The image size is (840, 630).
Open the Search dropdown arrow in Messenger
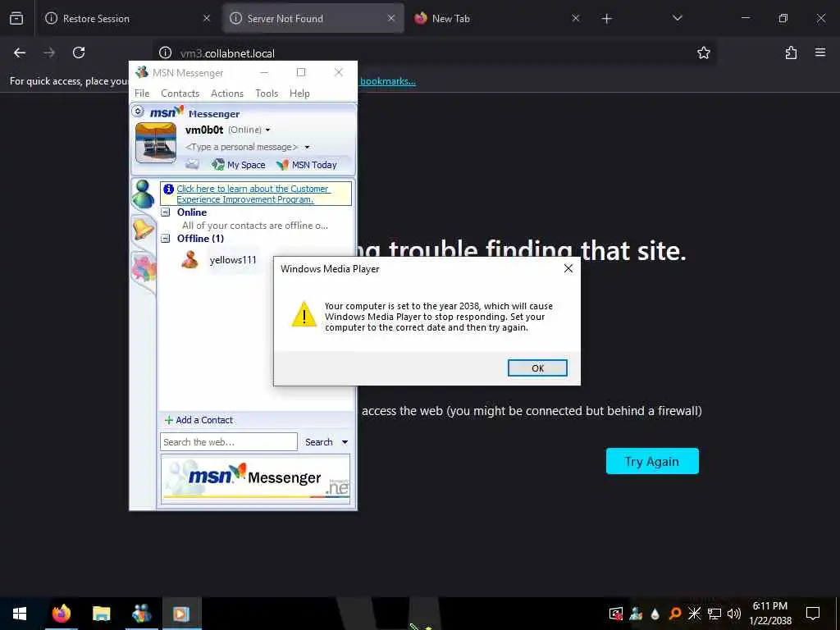(x=345, y=442)
